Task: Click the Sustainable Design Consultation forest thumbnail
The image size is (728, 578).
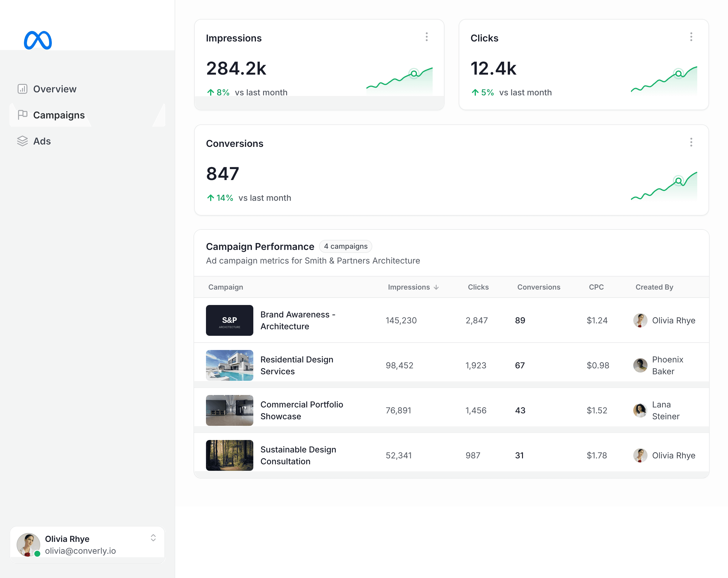Action: pos(229,455)
